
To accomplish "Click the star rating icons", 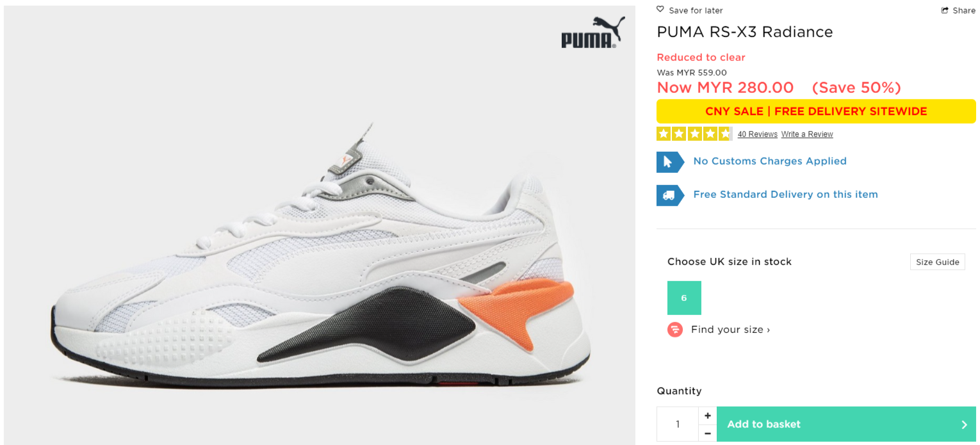I will [x=694, y=134].
